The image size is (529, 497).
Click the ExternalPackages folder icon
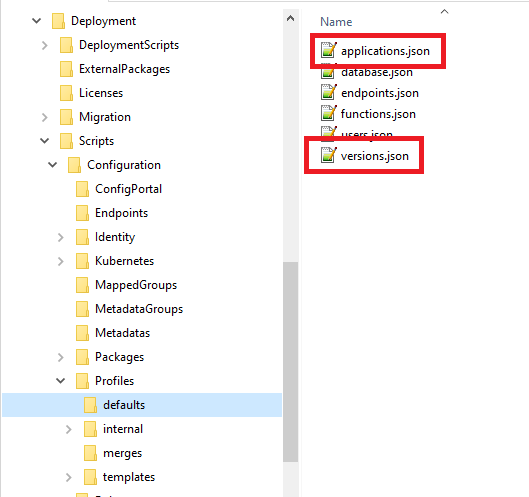(66, 69)
